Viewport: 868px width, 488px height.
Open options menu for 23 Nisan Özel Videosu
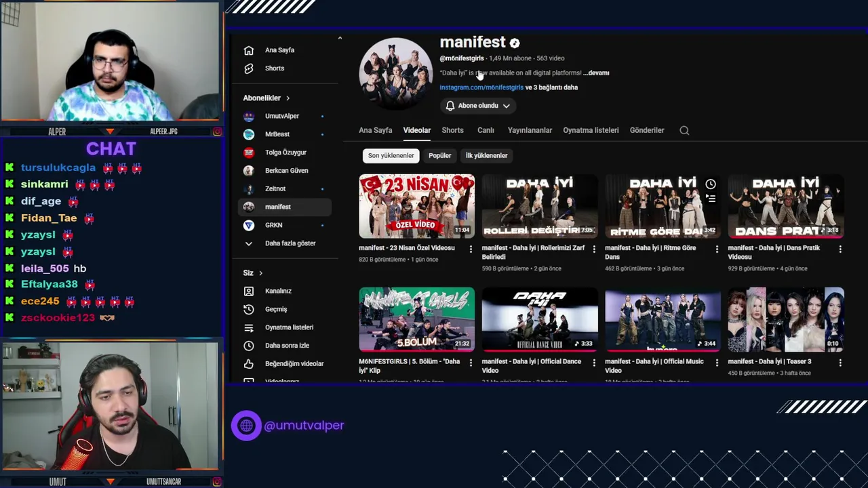coord(471,249)
